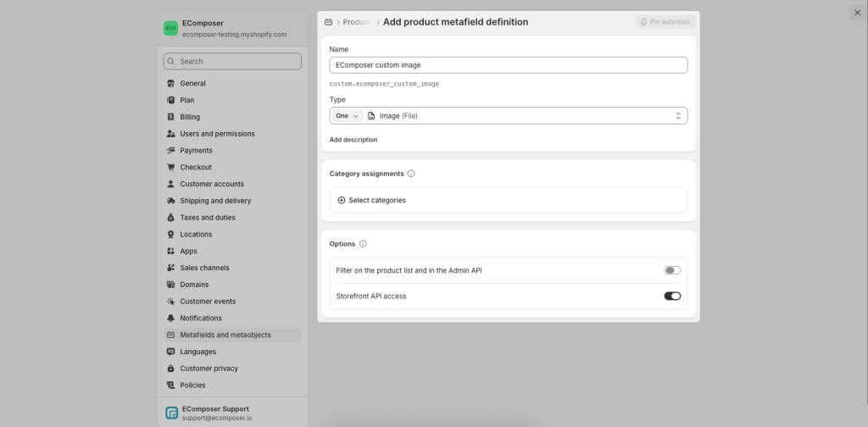This screenshot has width=868, height=427.
Task: Click the ECO store logo avatar
Action: (170, 28)
